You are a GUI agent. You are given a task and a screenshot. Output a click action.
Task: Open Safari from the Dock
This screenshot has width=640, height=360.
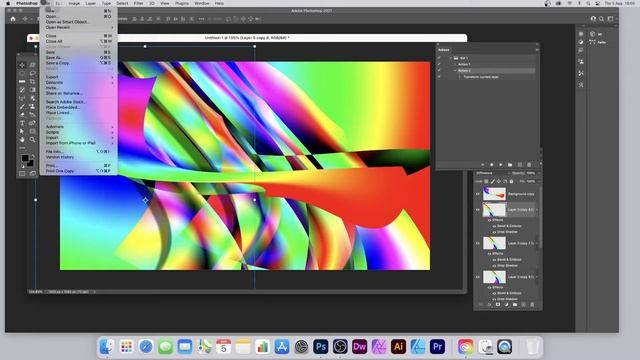[146, 347]
